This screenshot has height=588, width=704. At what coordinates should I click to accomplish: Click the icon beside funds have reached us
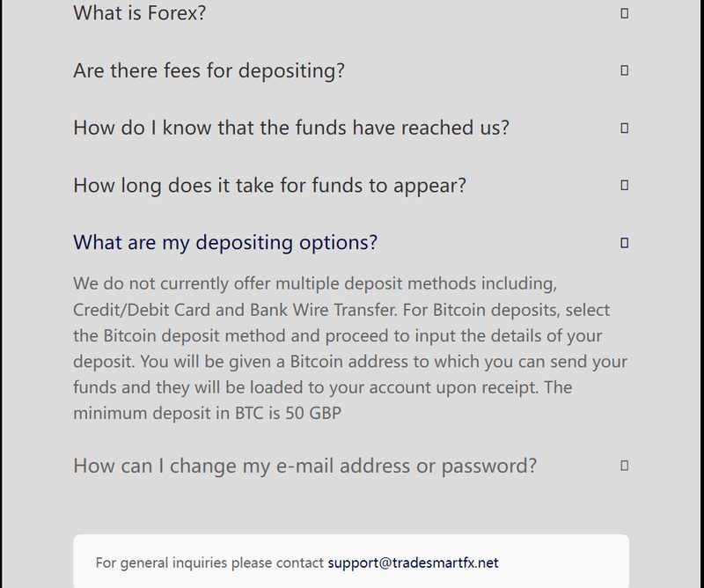click(624, 128)
